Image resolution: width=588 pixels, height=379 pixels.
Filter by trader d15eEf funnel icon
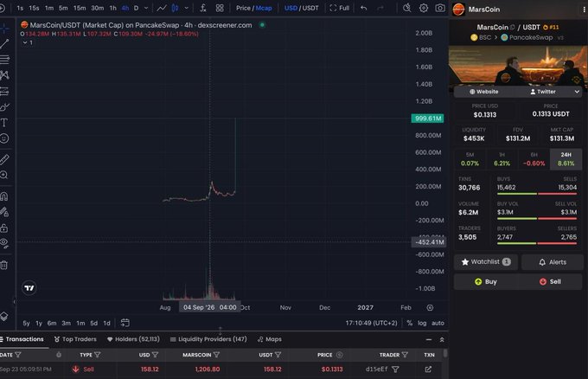pos(395,369)
